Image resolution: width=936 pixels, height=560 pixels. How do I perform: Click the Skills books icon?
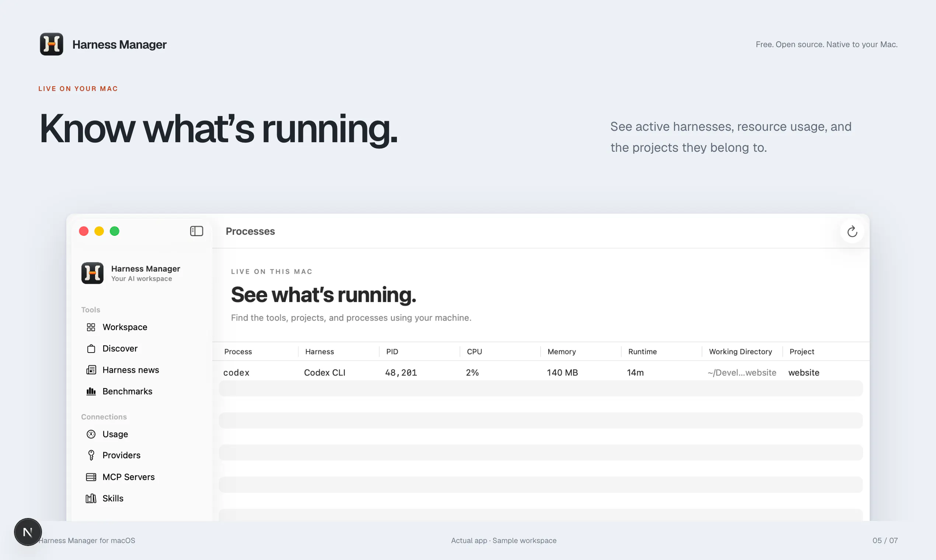pyautogui.click(x=91, y=498)
